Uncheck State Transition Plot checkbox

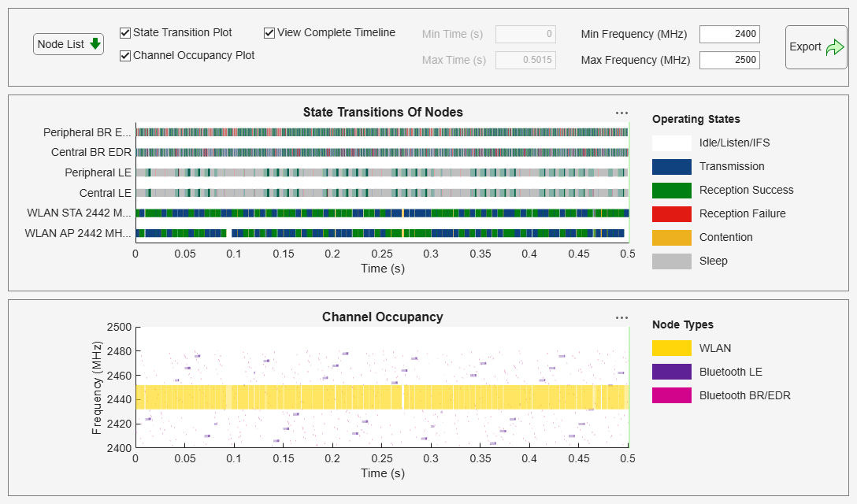pos(125,33)
